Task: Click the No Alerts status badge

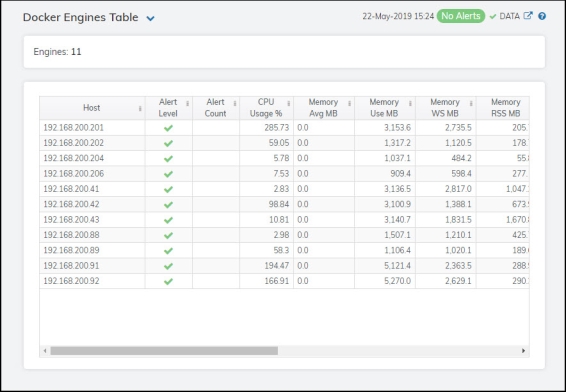Action: coord(461,16)
